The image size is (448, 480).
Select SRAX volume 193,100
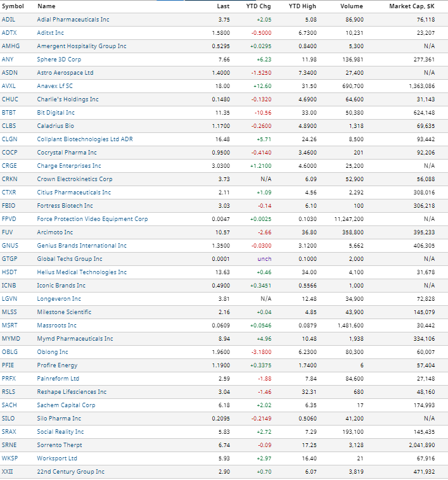[x=353, y=432]
